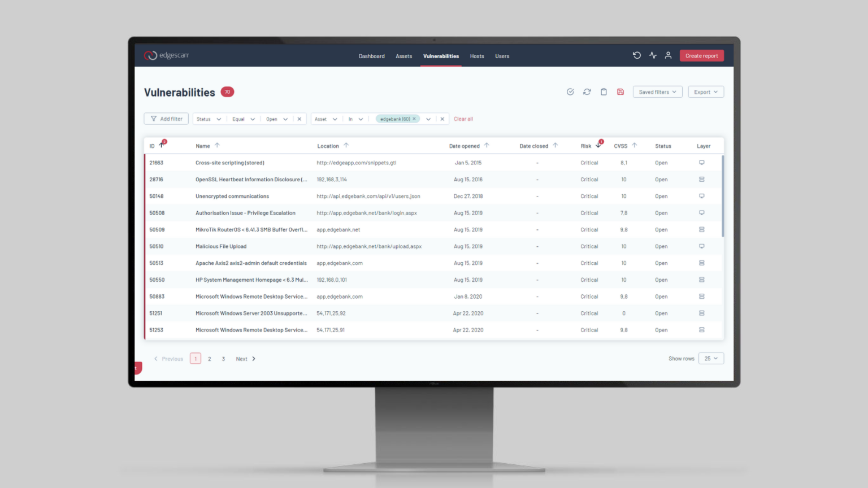Image resolution: width=868 pixels, height=488 pixels.
Task: Click the circled checkmark validation icon
Action: (570, 91)
